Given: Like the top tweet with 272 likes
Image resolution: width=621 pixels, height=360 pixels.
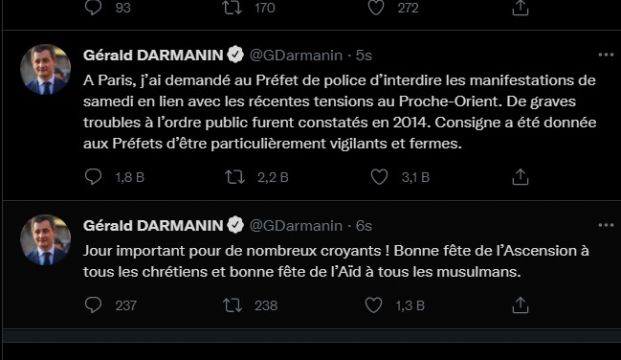Looking at the screenshot, I should [x=376, y=8].
